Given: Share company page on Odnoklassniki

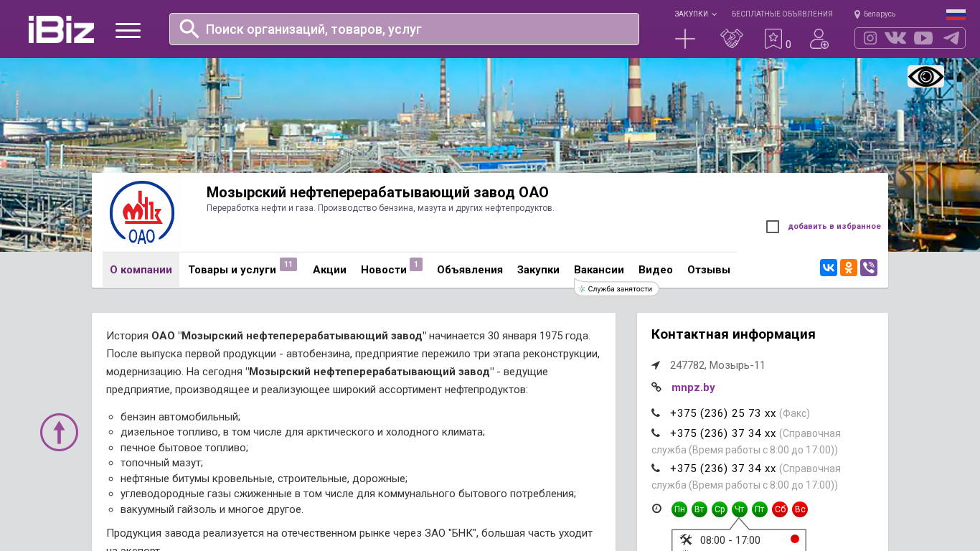Looking at the screenshot, I should [x=849, y=268].
